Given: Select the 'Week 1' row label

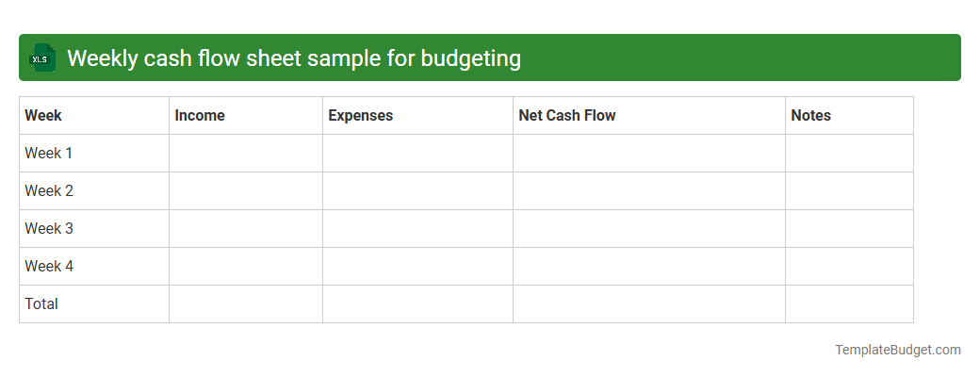Looking at the screenshot, I should coord(49,154).
